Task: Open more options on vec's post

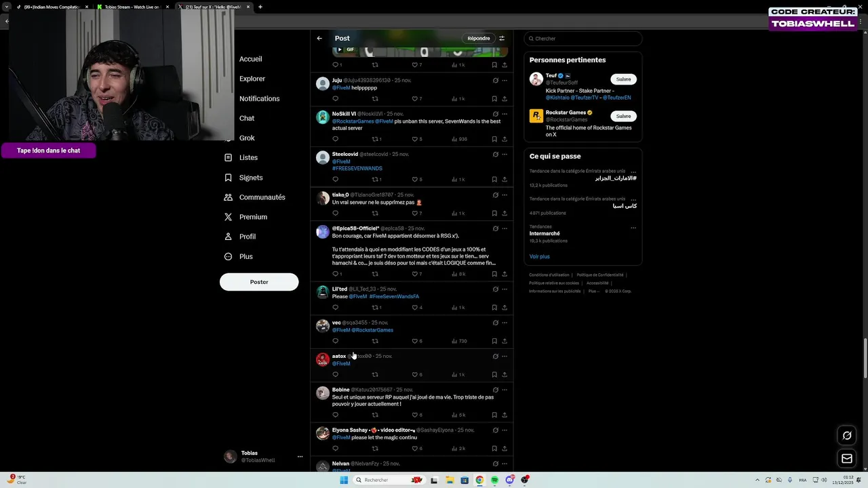Action: click(x=505, y=323)
